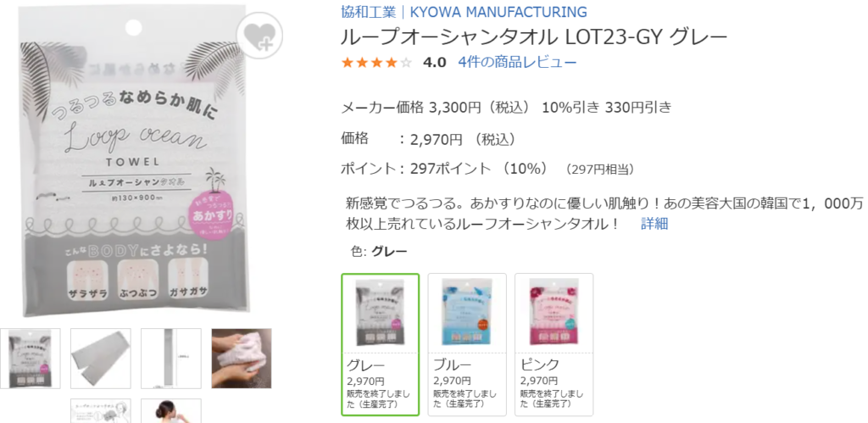Screen dimensions: 868x423
Task: Select the ブルー color option
Action: coord(467,344)
